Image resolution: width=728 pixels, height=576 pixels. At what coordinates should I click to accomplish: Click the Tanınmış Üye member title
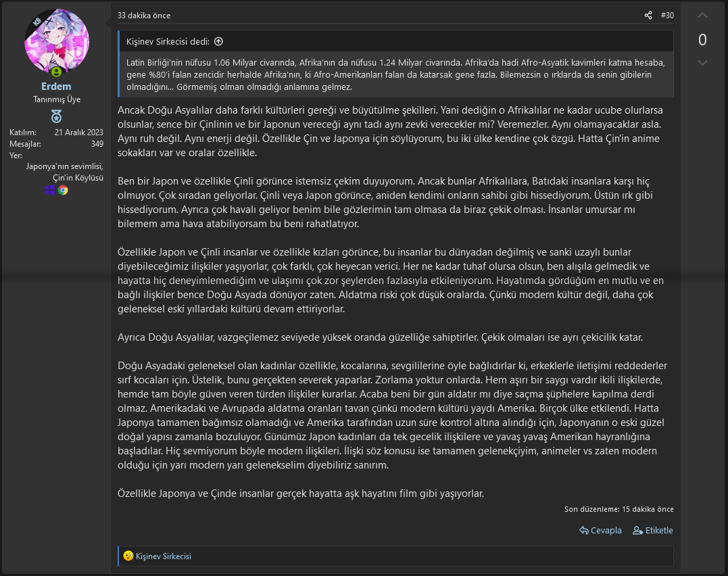pos(57,99)
